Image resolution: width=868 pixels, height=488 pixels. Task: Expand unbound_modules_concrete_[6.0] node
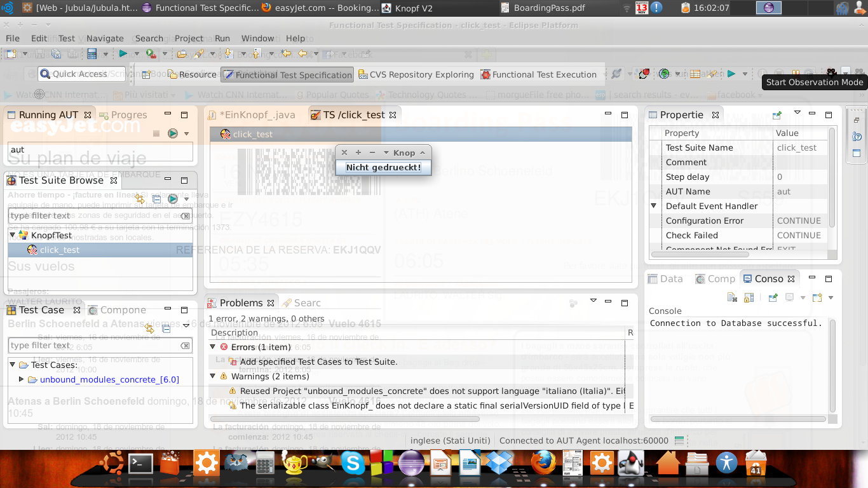pos(22,379)
